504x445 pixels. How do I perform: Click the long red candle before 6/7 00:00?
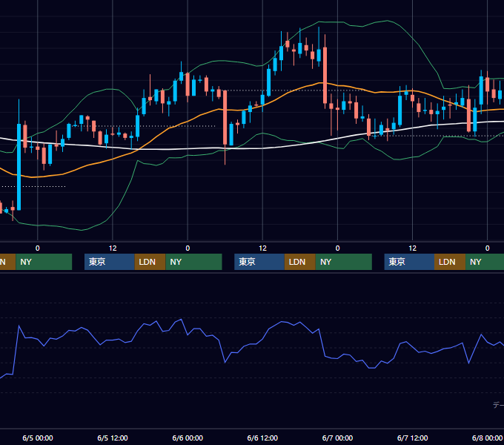click(x=325, y=75)
